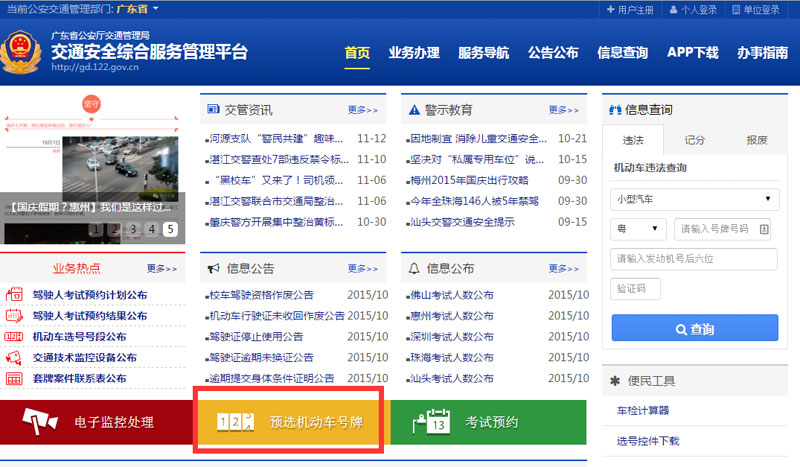Click icon beside 驾驶人考试预约结果公布
The width and height of the screenshot is (800, 467).
click(14, 315)
